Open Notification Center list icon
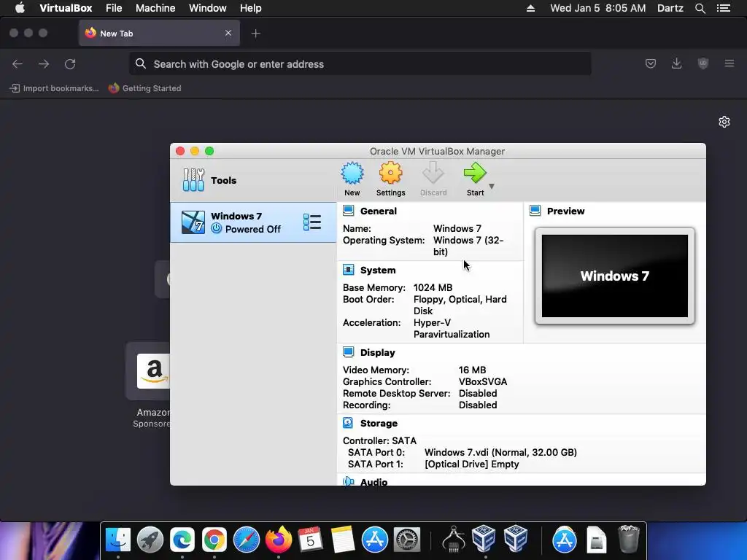Viewport: 747px width, 560px height. pos(723,8)
